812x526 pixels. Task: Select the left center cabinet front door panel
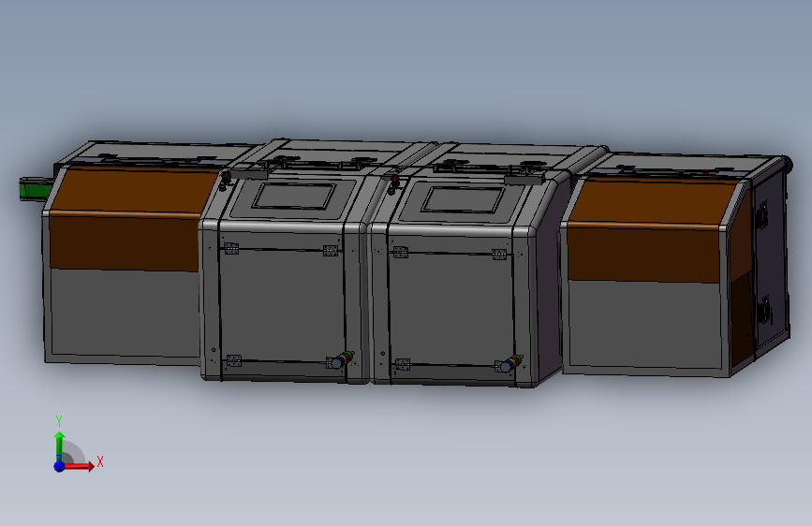coord(282,305)
